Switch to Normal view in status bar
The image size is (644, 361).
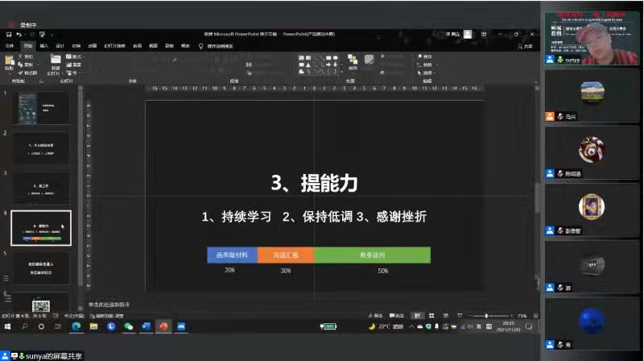click(x=416, y=315)
